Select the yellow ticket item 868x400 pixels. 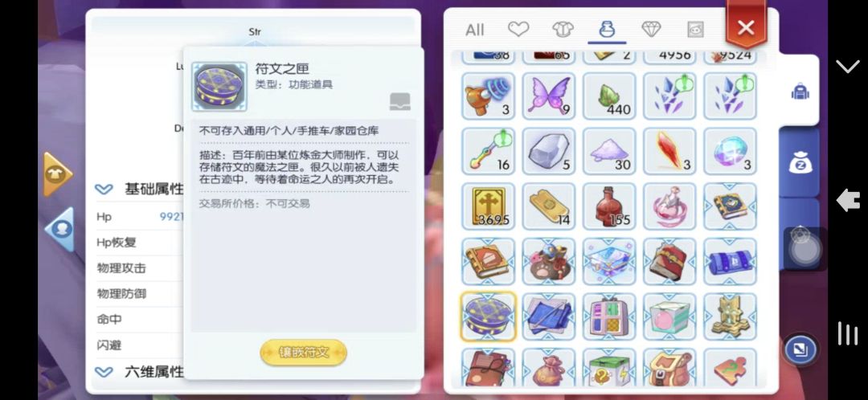coord(549,206)
